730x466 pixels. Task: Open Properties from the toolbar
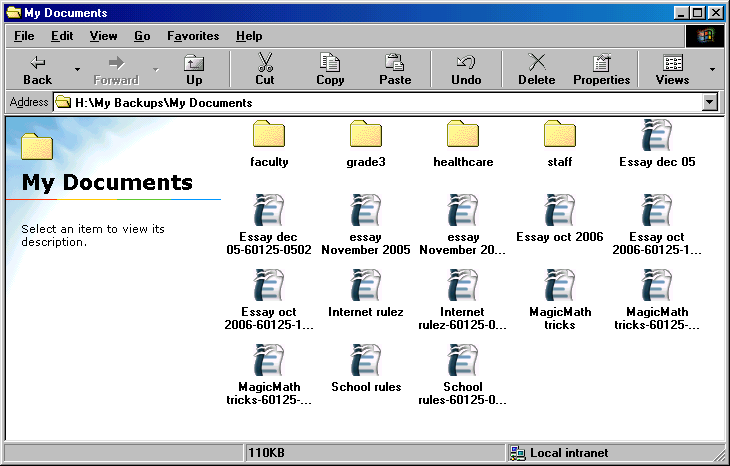(x=602, y=69)
